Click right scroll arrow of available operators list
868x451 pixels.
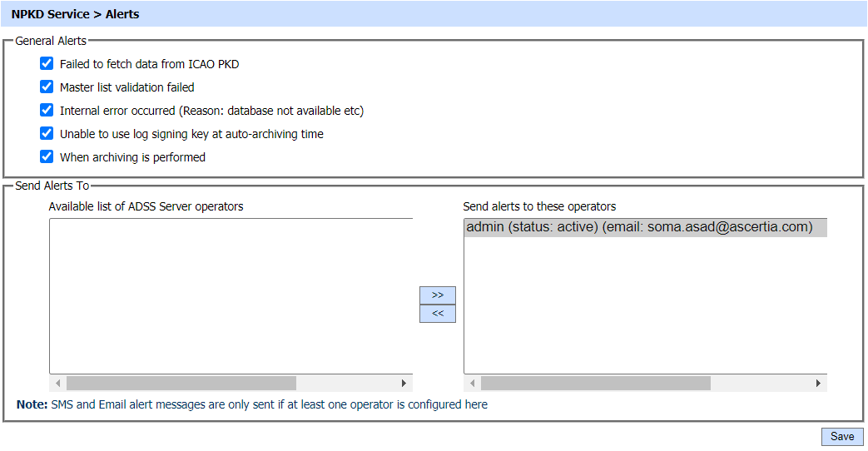(x=404, y=384)
